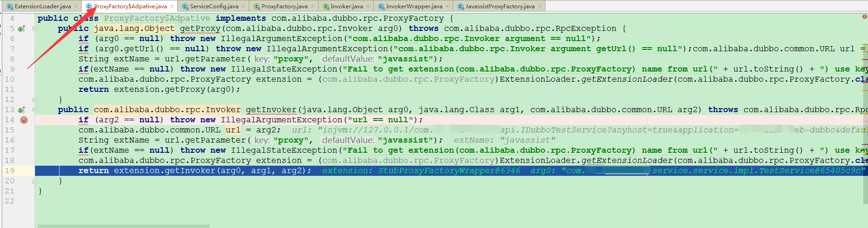Click the "javassist" default value on line 16
The width and height of the screenshot is (868, 228).
(x=405, y=140)
